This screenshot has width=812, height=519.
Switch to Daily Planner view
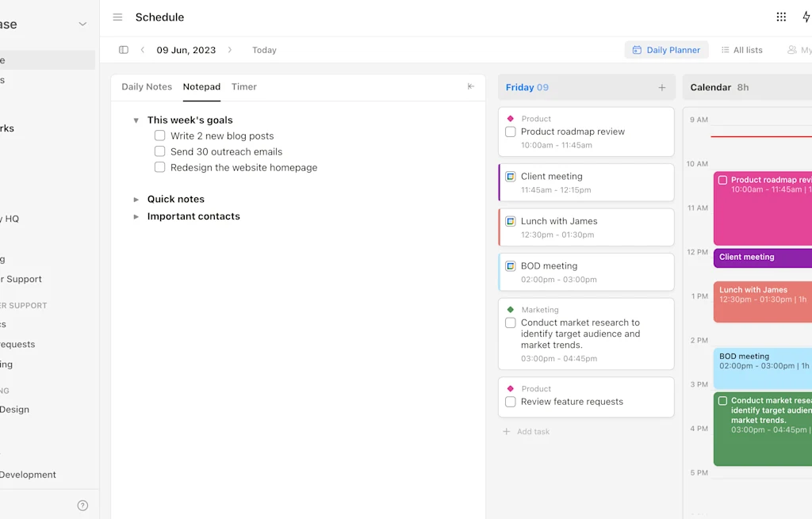666,50
